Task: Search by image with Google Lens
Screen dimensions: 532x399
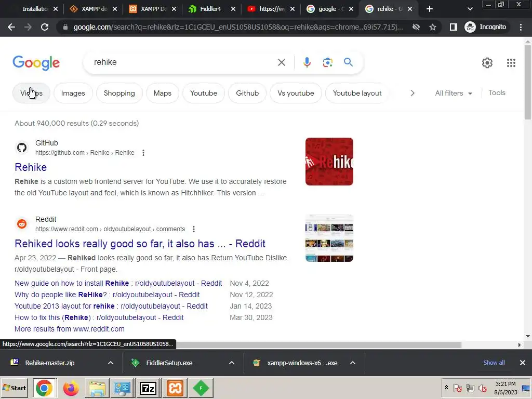Action: point(327,62)
